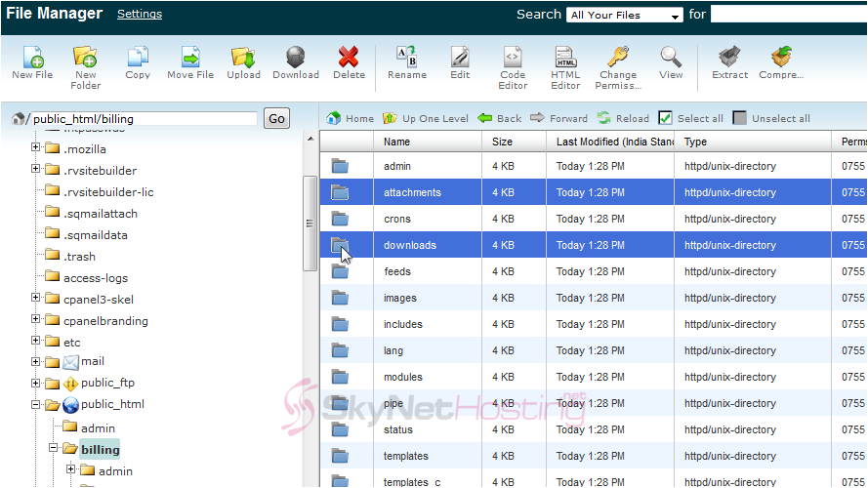The image size is (868, 488).
Task: Click the Extract archive icon
Action: point(729,57)
